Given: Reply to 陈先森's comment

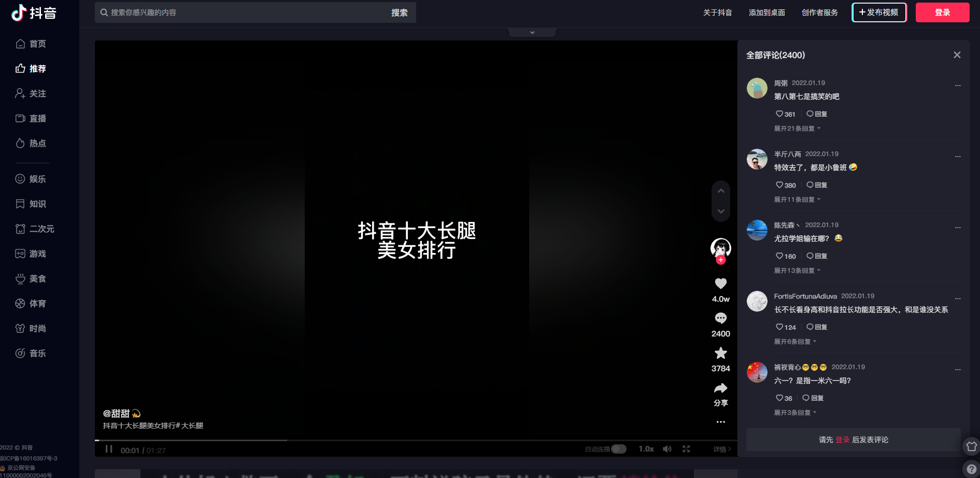Looking at the screenshot, I should point(817,256).
